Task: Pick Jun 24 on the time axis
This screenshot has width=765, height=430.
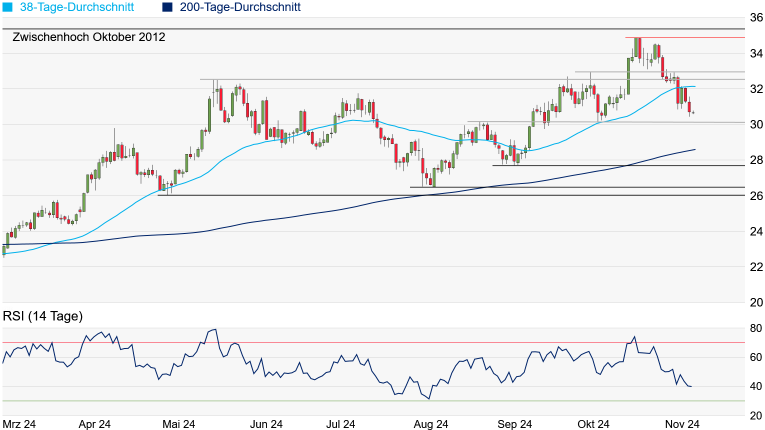Action: (x=265, y=424)
